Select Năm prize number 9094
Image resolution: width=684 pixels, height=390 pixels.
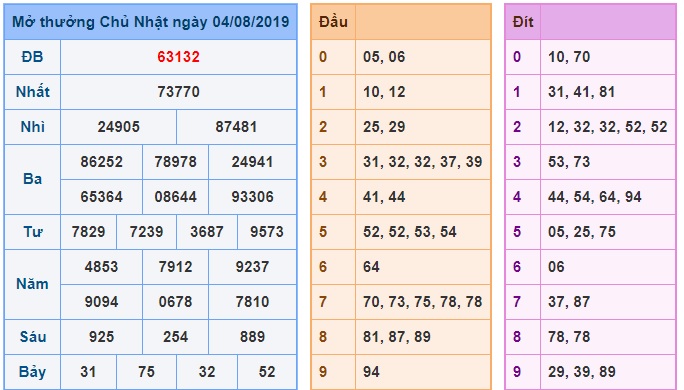102,302
